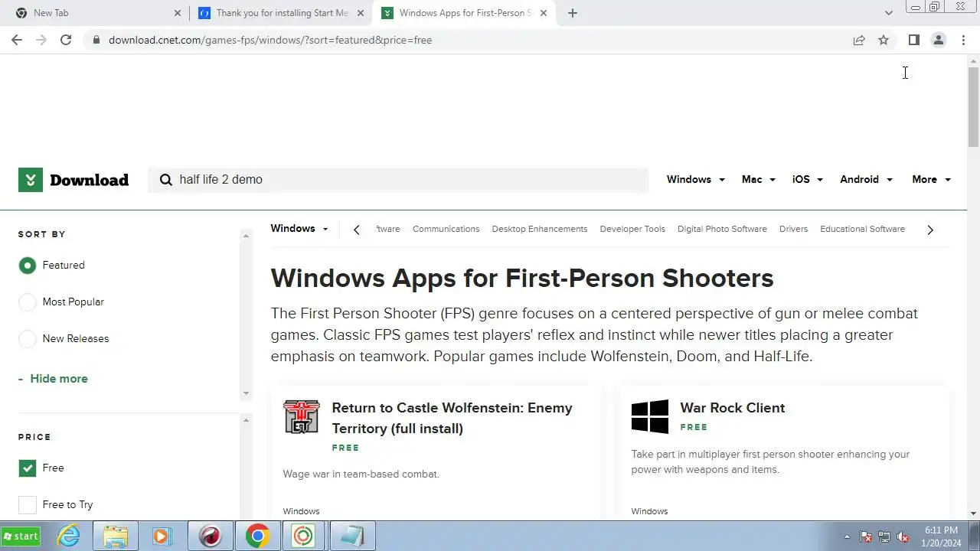Expand the iOS menu dropdown
This screenshot has height=551, width=980.
808,180
